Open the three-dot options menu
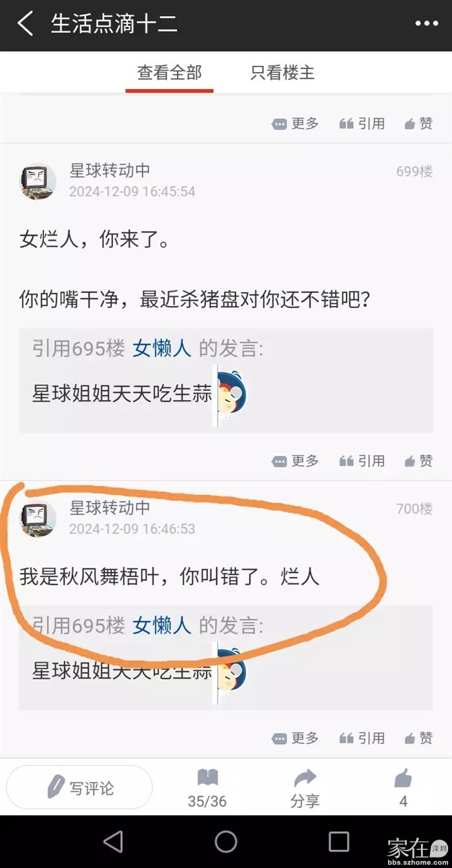This screenshot has width=452, height=868. tap(427, 25)
